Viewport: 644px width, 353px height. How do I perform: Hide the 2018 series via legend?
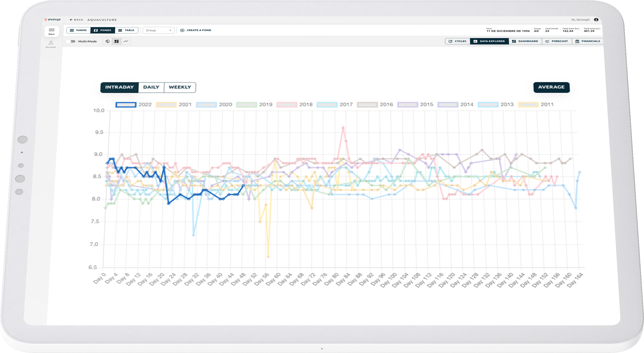[x=287, y=105]
